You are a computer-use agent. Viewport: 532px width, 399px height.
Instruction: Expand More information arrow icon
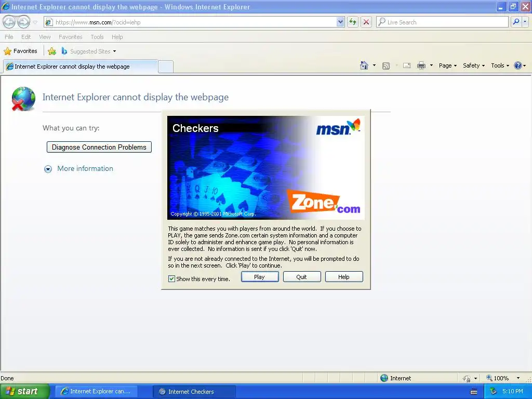48,169
